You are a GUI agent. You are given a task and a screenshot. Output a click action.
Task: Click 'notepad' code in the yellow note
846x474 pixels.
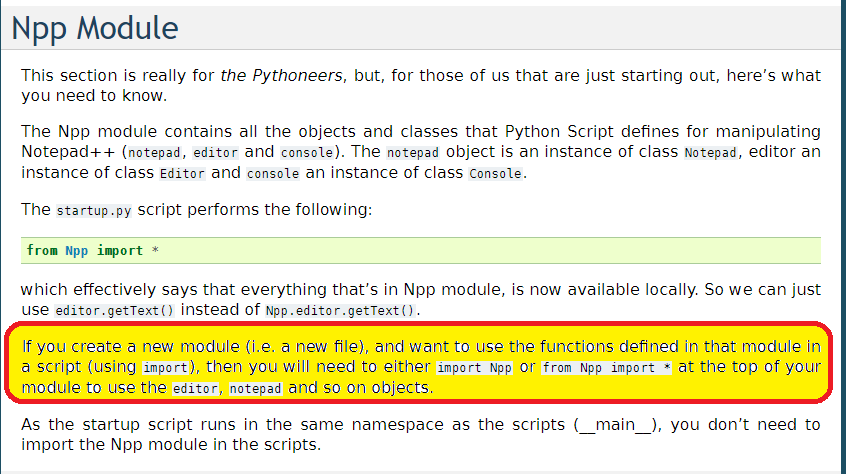pyautogui.click(x=255, y=388)
